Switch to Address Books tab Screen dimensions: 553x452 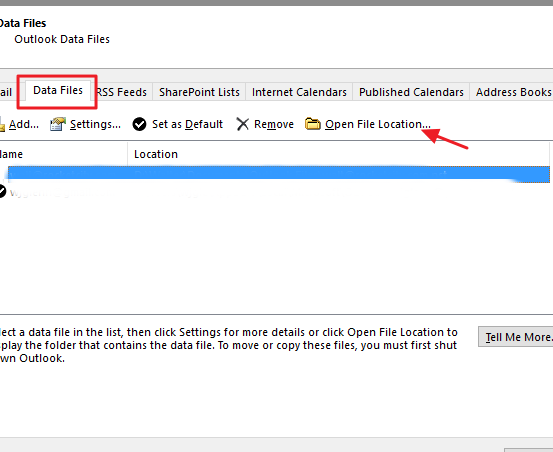pos(512,92)
